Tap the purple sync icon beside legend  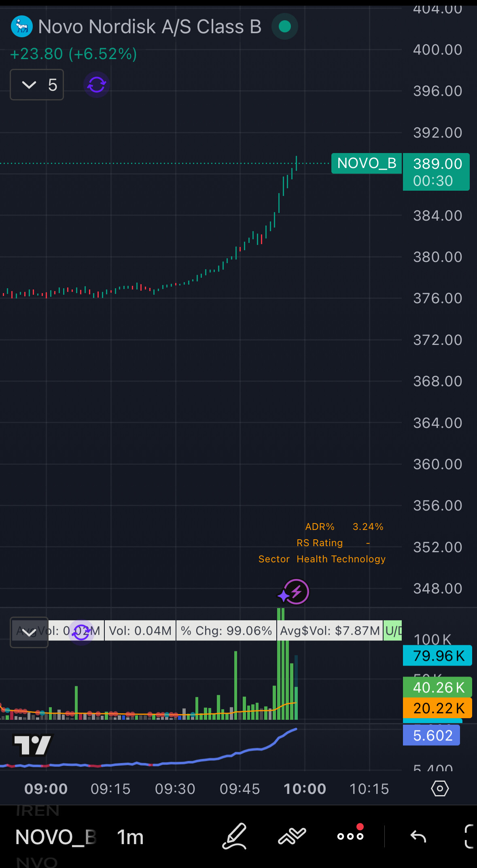[96, 85]
